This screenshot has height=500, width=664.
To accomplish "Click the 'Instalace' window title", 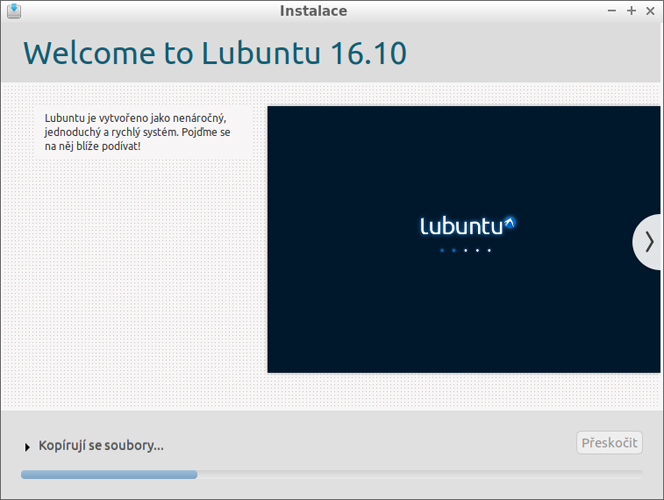I will coord(313,11).
